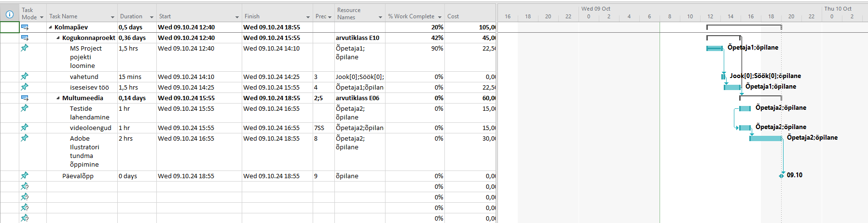The height and width of the screenshot is (223, 868).
Task: Collapse the Multumeedia summary group
Action: (x=58, y=98)
